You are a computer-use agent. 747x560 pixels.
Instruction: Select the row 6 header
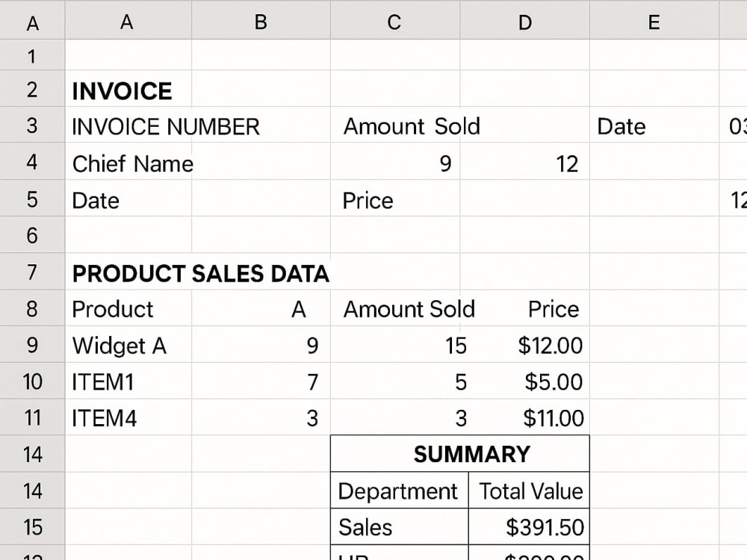coord(32,235)
